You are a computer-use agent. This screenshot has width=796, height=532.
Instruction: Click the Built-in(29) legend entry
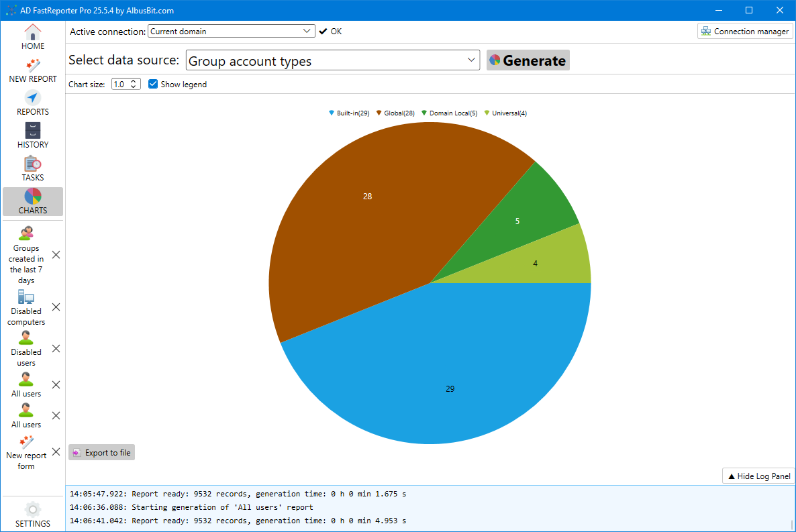click(349, 113)
